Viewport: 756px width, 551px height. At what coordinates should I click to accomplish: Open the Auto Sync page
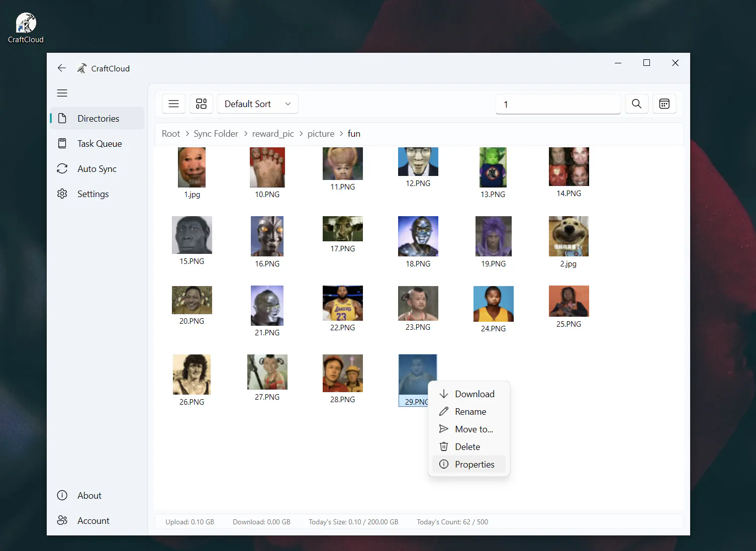pyautogui.click(x=97, y=169)
